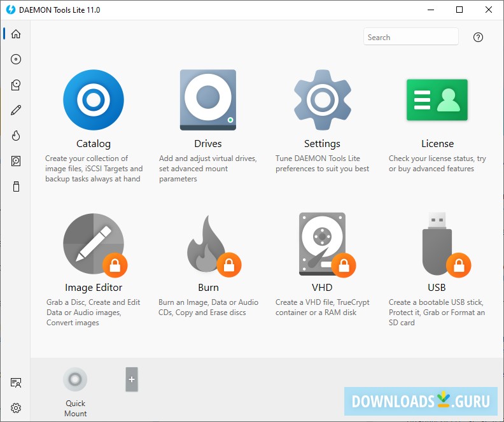Go to the Home sidebar icon
This screenshot has height=422, width=504.
[16, 34]
